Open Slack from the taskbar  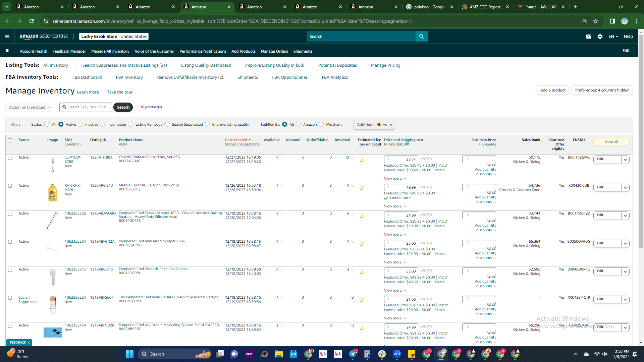(x=382, y=354)
